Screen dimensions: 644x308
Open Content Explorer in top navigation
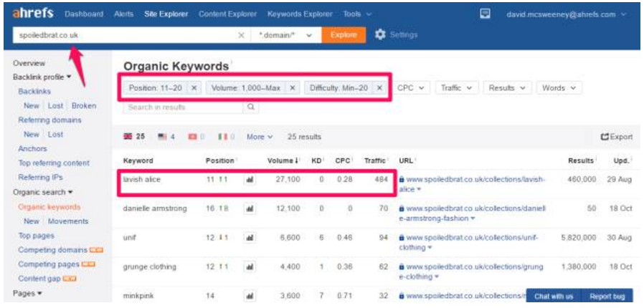pos(227,14)
